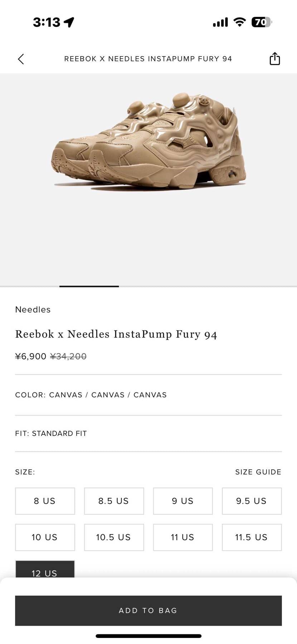Select size 8 US
The height and width of the screenshot is (644, 297).
click(x=45, y=501)
